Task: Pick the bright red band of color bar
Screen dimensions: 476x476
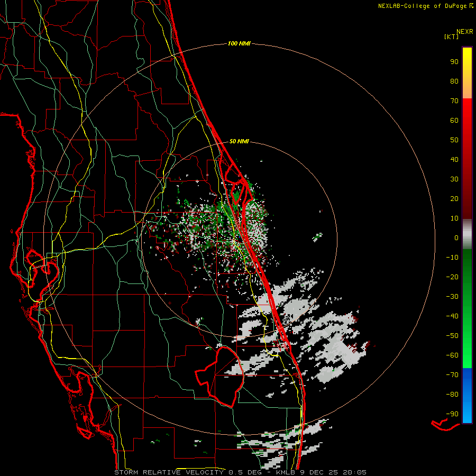Action: point(467,122)
